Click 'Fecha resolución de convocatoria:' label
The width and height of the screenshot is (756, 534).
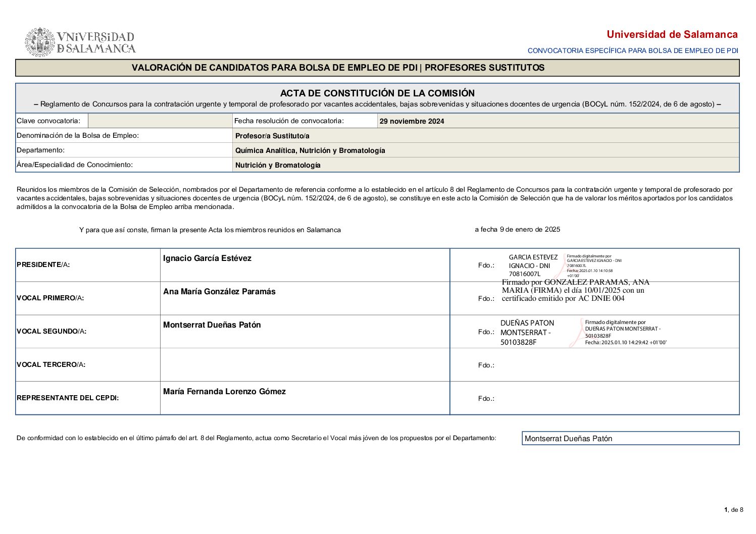pos(289,121)
